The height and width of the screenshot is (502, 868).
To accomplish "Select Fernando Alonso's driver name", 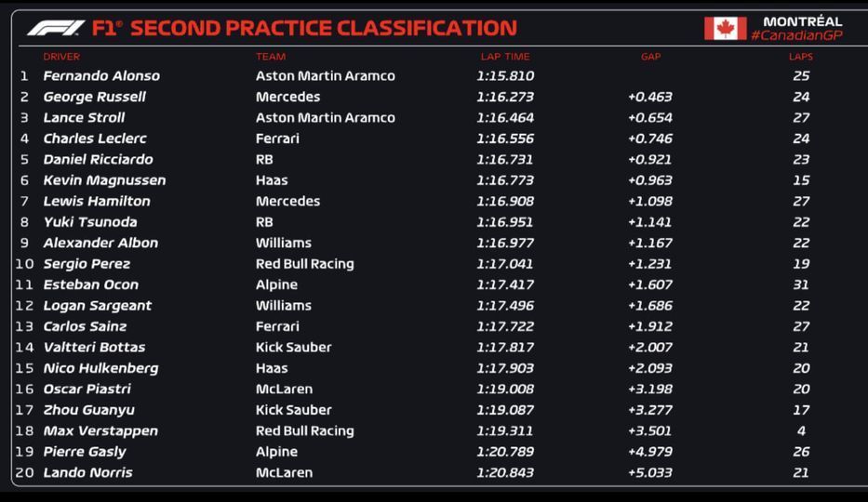I will pyautogui.click(x=101, y=76).
